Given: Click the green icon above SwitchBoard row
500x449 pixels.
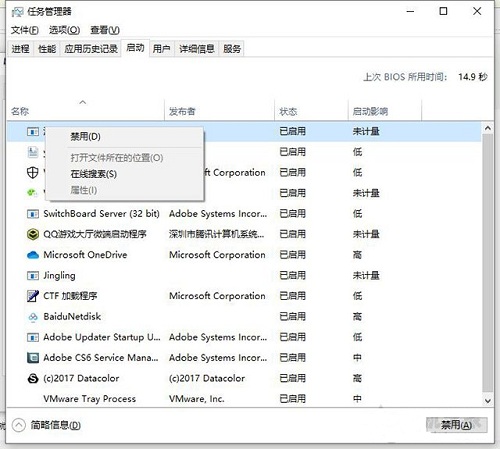Looking at the screenshot, I should pyautogui.click(x=32, y=193).
